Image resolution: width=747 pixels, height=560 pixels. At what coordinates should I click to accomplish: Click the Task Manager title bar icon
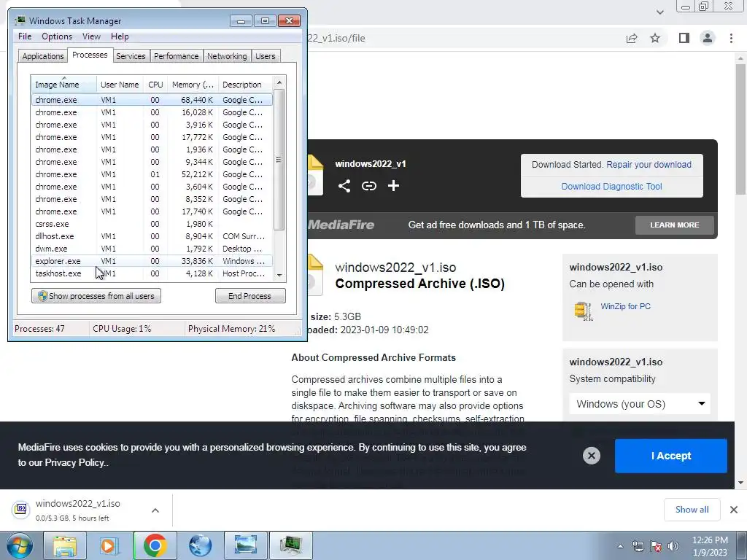click(x=20, y=20)
